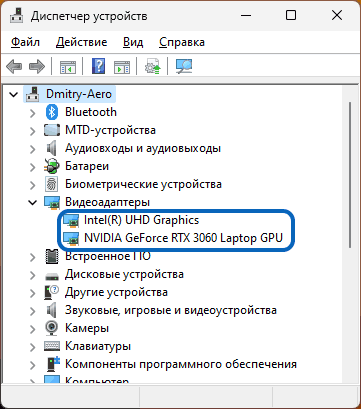This screenshot has height=409, width=361.
Task: Select the Intel(R) UHD Graphics device text
Action: point(141,220)
